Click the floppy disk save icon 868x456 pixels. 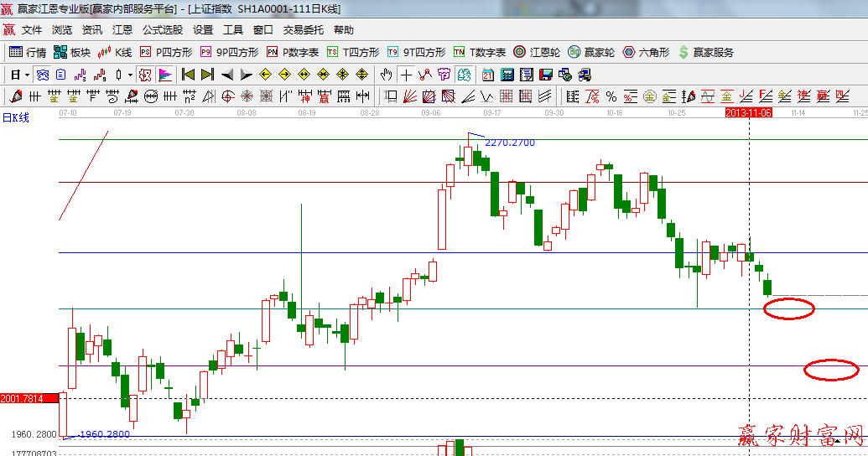click(546, 75)
